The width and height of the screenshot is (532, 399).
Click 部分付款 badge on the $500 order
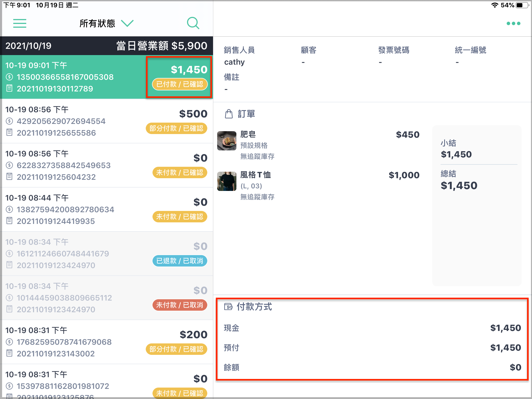(x=176, y=128)
